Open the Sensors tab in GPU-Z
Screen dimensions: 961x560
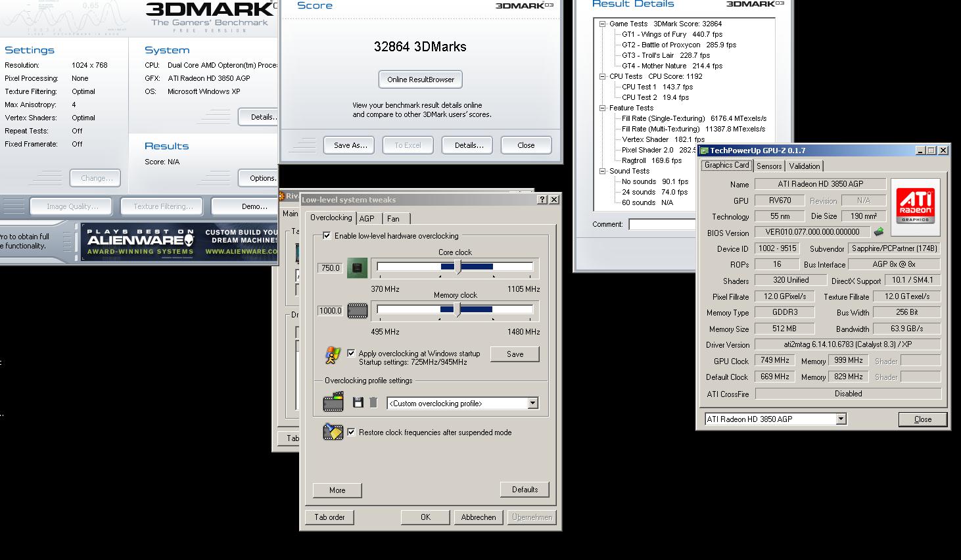pyautogui.click(x=769, y=166)
